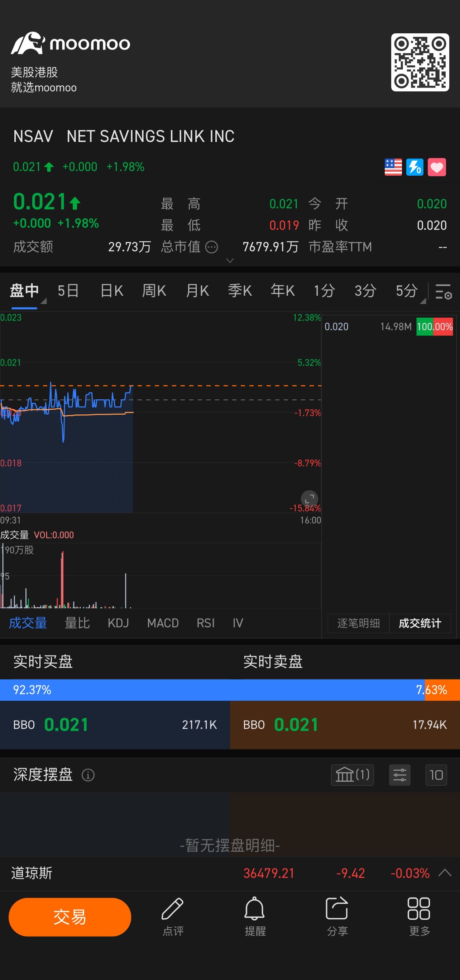The image size is (460, 980).
Task: Tap the orange 交易 trade button
Action: coord(70,917)
